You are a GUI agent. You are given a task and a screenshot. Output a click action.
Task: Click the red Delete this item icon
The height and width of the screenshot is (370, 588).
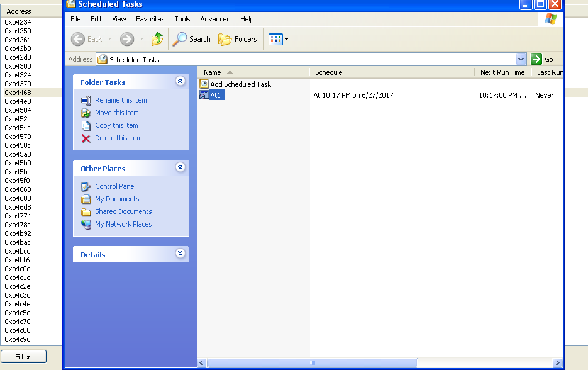pyautogui.click(x=86, y=138)
